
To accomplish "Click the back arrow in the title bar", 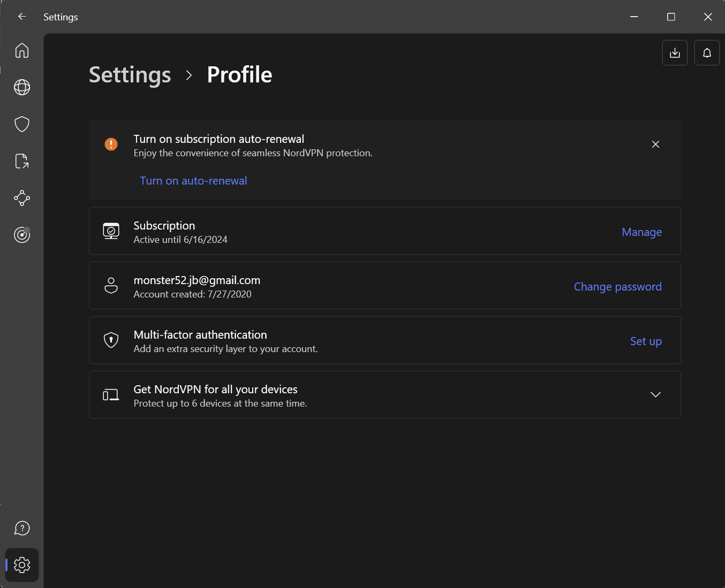I will click(22, 17).
